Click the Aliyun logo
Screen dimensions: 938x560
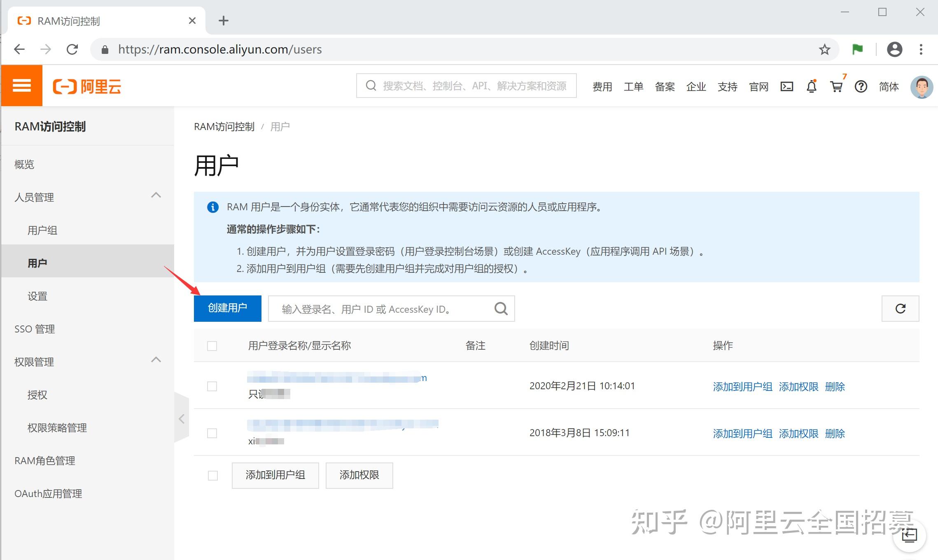(x=87, y=86)
